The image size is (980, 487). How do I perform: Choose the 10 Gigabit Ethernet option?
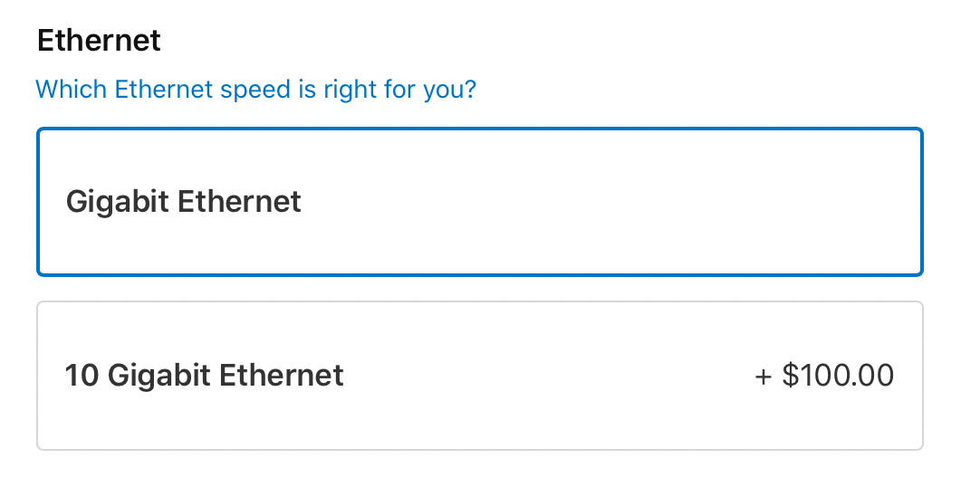tap(479, 376)
